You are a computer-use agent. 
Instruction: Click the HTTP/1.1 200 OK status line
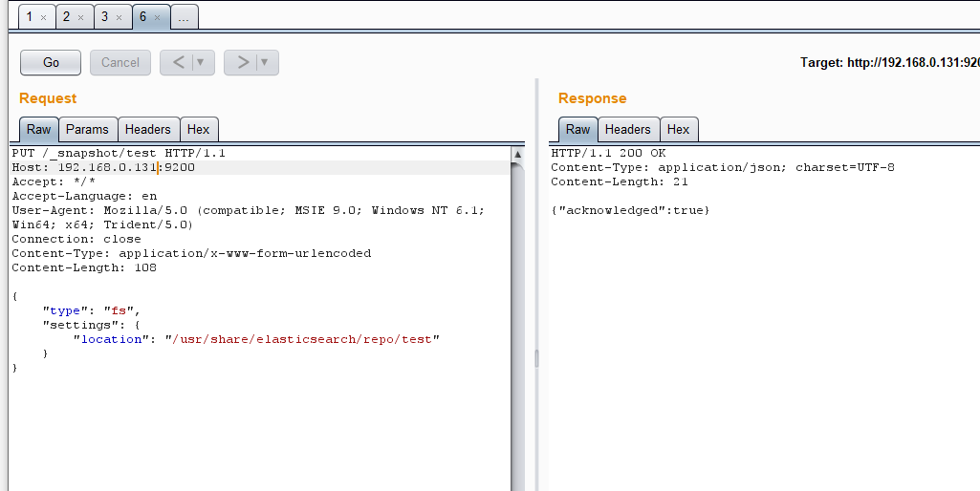point(608,153)
